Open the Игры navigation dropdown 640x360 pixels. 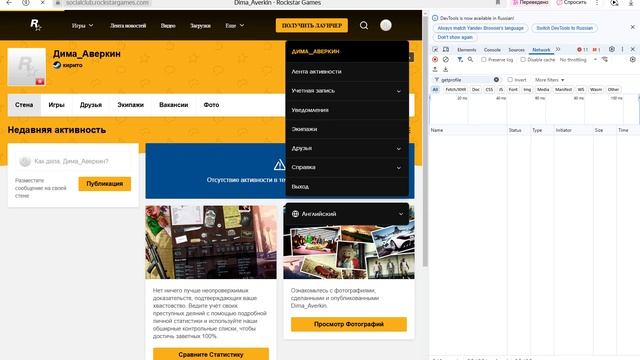click(82, 25)
